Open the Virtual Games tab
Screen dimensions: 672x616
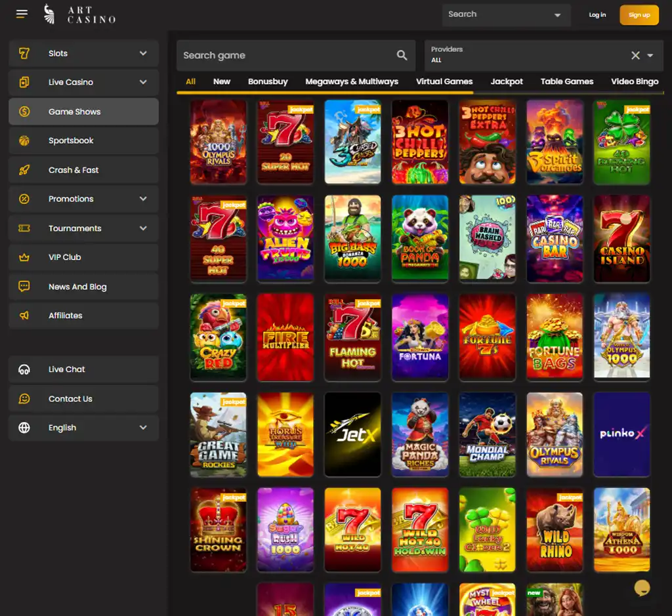click(444, 81)
